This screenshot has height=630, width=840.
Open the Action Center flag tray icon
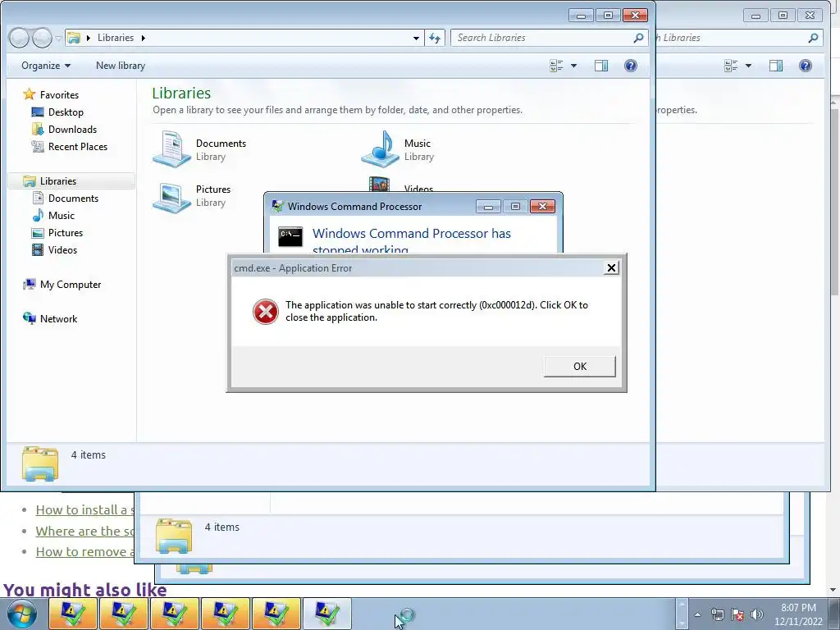click(x=737, y=614)
